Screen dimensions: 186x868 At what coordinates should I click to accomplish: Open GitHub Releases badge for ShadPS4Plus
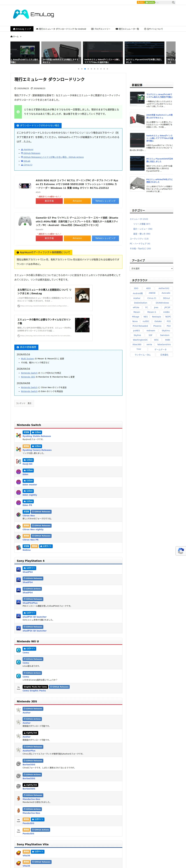(x=33, y=599)
